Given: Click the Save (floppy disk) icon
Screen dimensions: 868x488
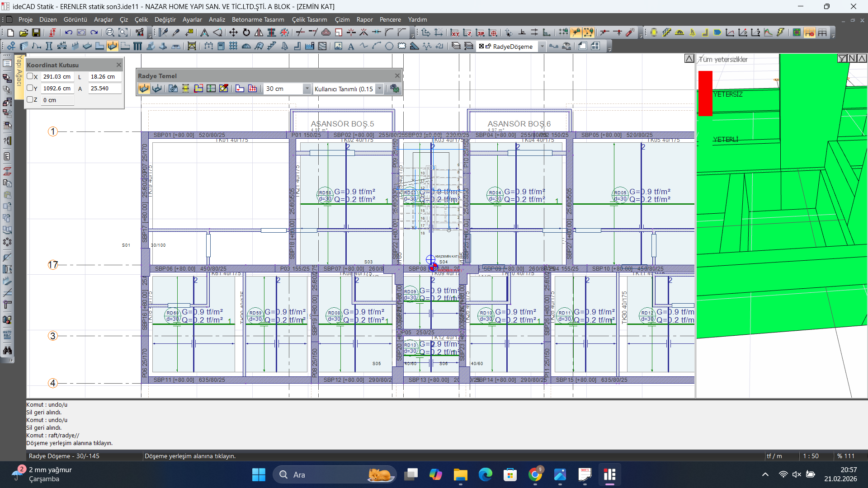Looking at the screenshot, I should (36, 33).
